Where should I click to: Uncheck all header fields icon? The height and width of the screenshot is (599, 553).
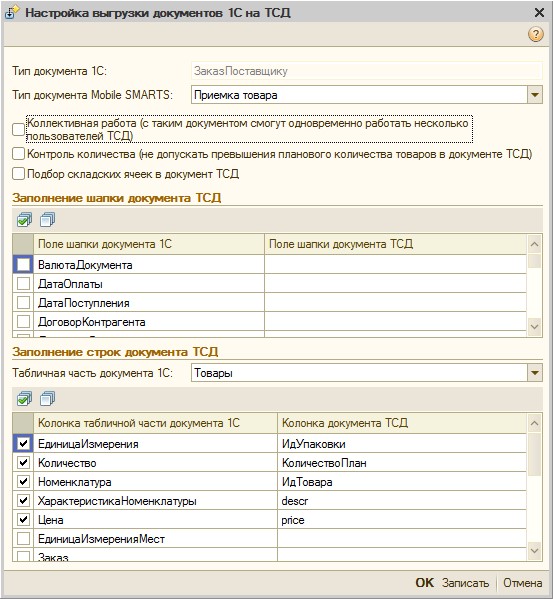(48, 220)
